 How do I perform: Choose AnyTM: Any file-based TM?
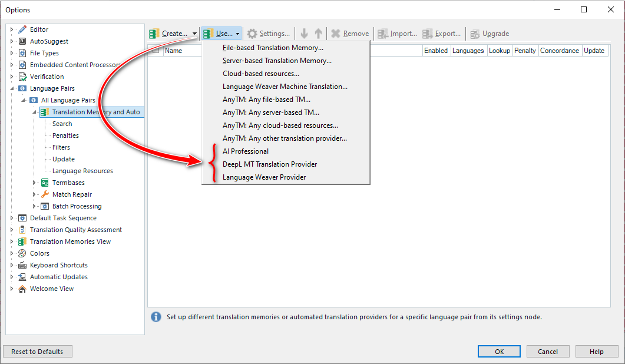(x=286, y=100)
